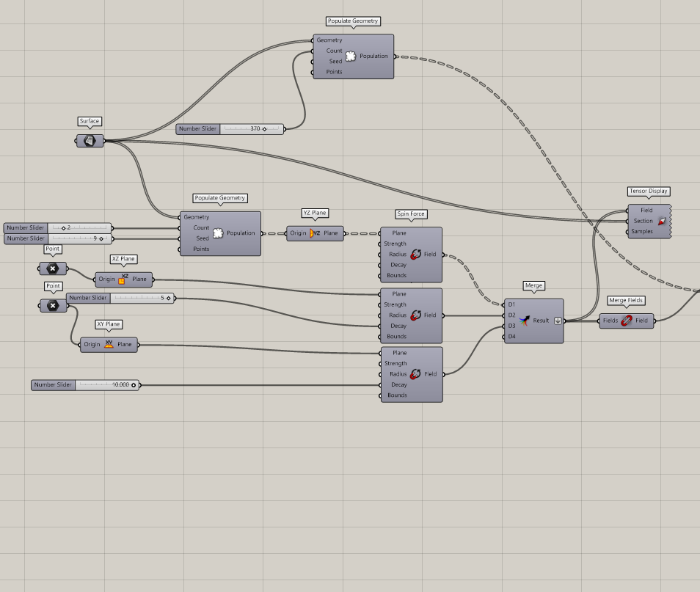Image resolution: width=700 pixels, height=592 pixels.
Task: Click the topmost Spin Force field icon
Action: (x=417, y=254)
